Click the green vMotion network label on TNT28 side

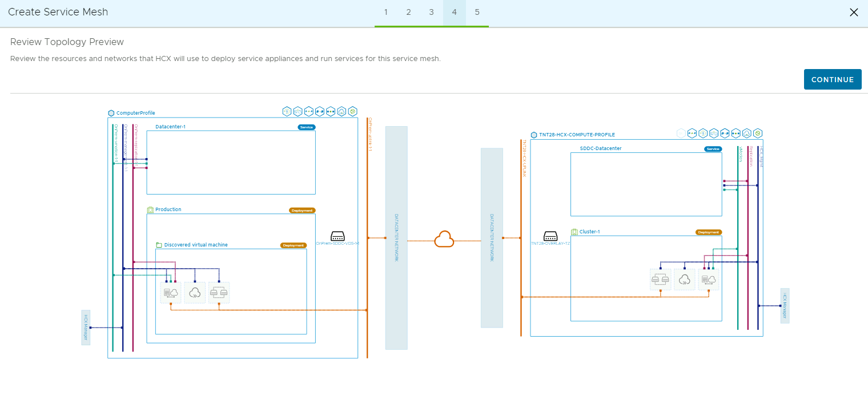[741, 154]
